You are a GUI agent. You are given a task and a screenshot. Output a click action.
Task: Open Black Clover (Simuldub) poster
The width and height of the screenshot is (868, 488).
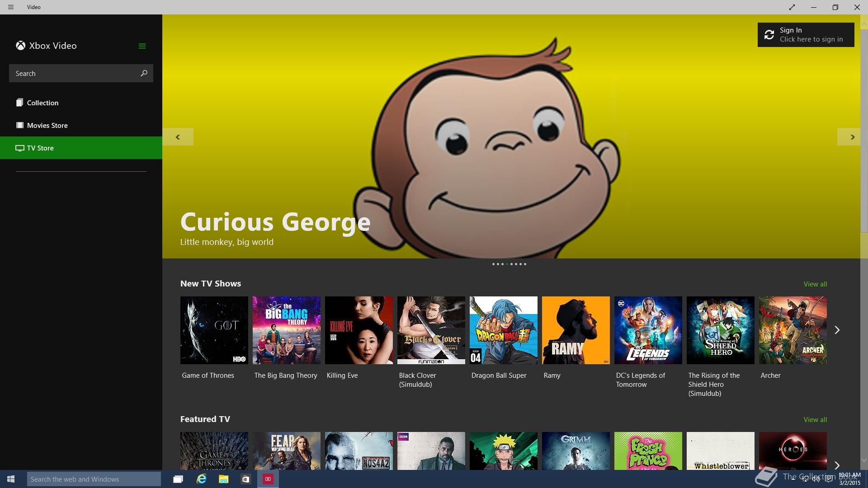431,330
